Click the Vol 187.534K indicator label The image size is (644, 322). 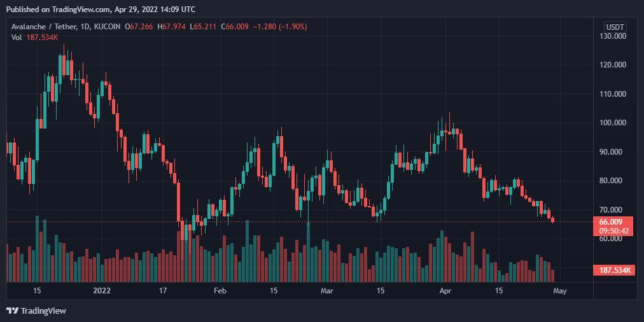click(34, 37)
